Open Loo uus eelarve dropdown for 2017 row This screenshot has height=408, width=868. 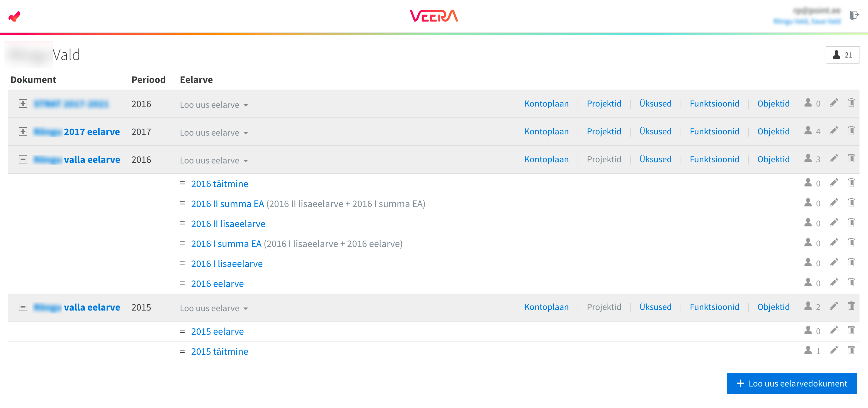coord(214,133)
